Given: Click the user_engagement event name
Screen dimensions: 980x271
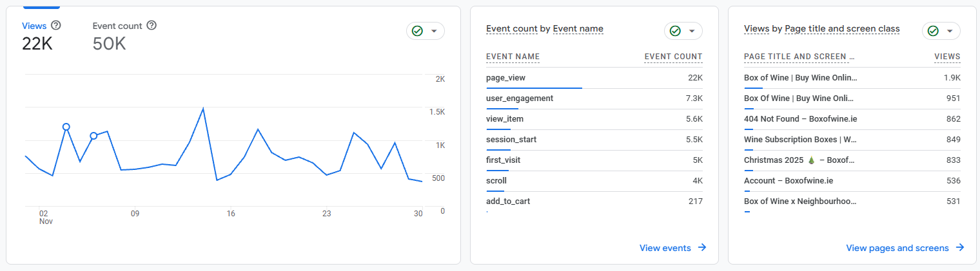Looking at the screenshot, I should (520, 98).
